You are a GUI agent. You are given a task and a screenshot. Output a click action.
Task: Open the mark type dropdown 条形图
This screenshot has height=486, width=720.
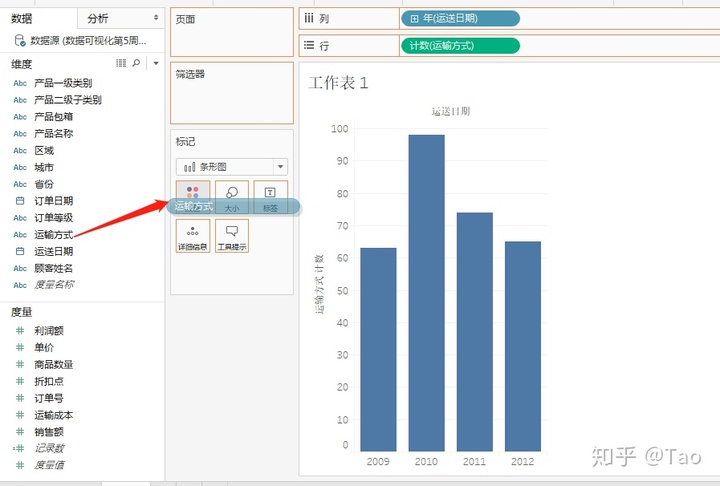tap(232, 167)
